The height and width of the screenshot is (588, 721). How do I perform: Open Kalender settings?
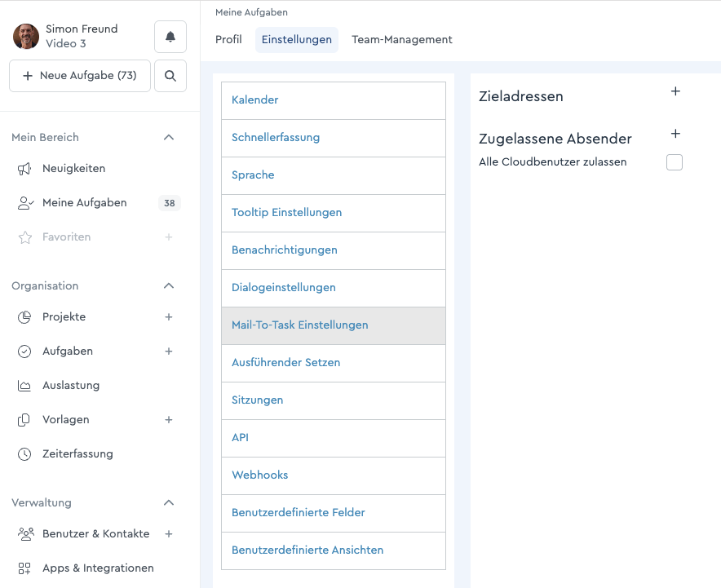pos(334,100)
